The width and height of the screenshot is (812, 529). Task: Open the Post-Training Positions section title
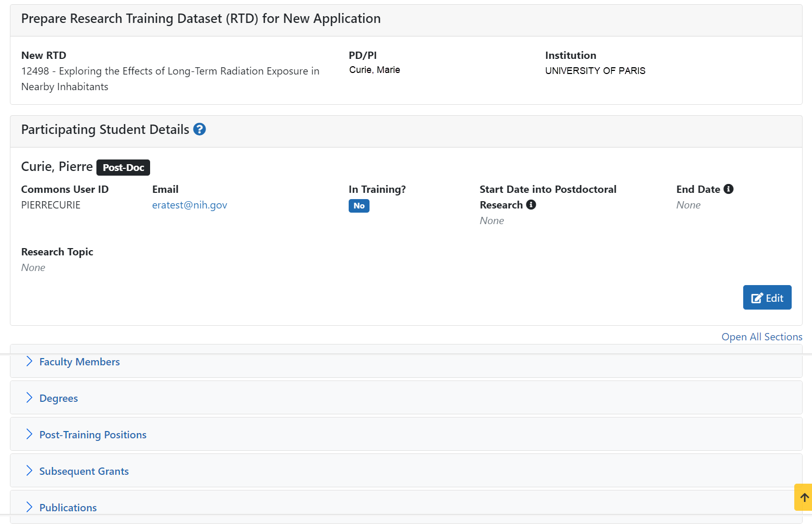(x=93, y=435)
